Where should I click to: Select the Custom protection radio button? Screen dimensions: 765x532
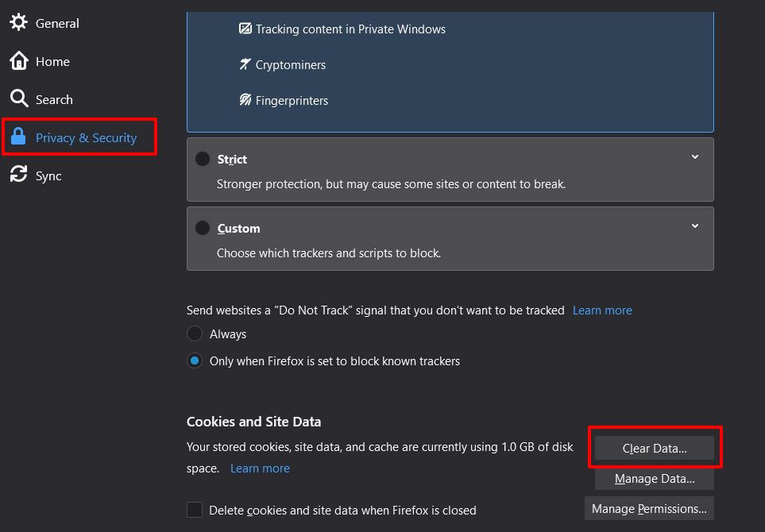tap(203, 228)
